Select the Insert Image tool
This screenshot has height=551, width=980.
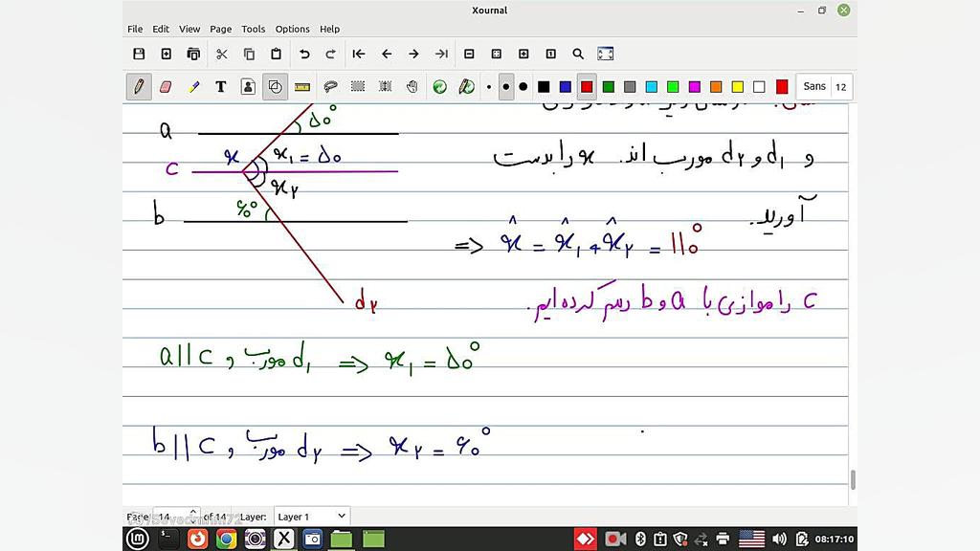248,87
